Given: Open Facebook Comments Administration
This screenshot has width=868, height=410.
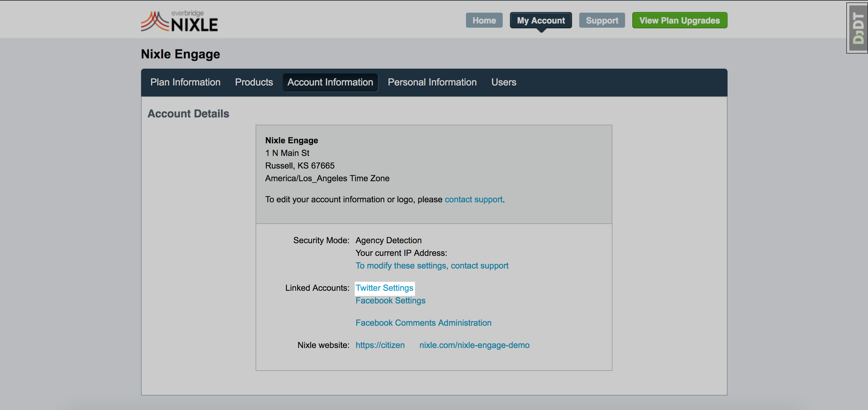Looking at the screenshot, I should coord(423,323).
